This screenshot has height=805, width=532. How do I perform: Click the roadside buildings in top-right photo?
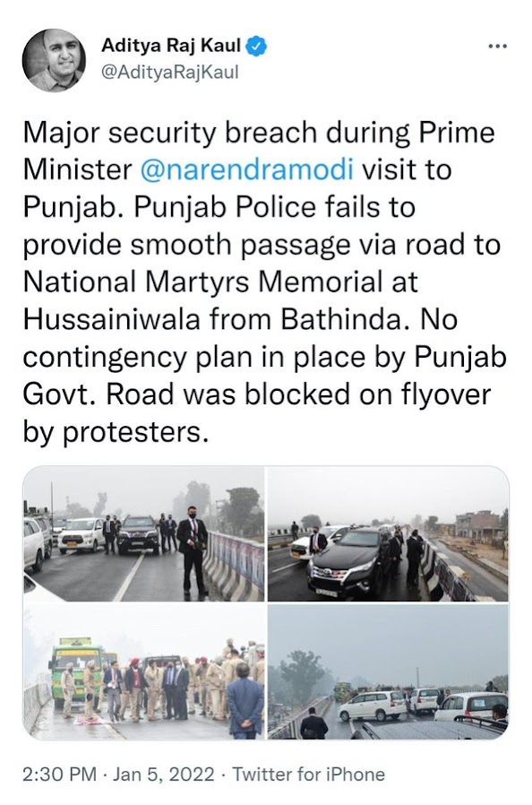[480, 525]
